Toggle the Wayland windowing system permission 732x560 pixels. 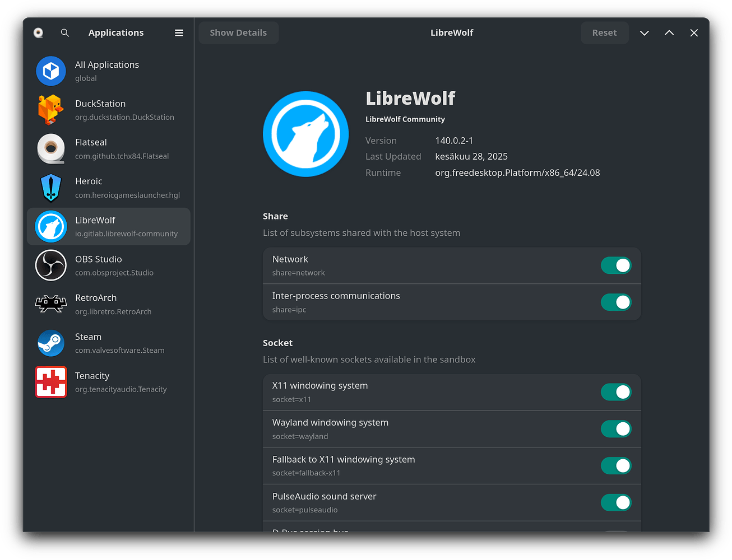pyautogui.click(x=616, y=429)
